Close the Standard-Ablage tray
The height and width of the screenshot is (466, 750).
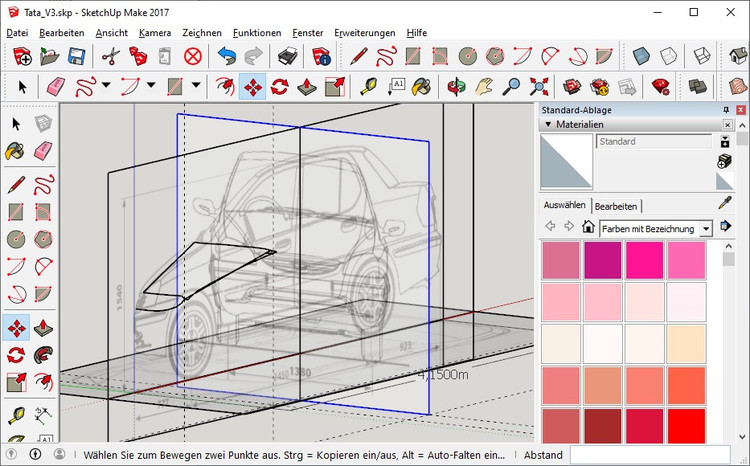coord(740,110)
